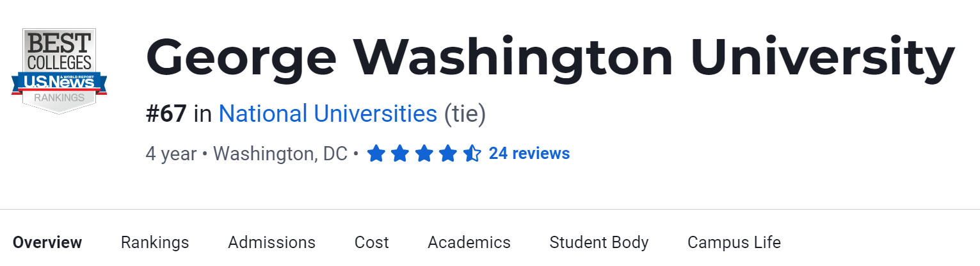View the Student Body tab
Viewport: 980px width, 266px height.
[x=598, y=242]
